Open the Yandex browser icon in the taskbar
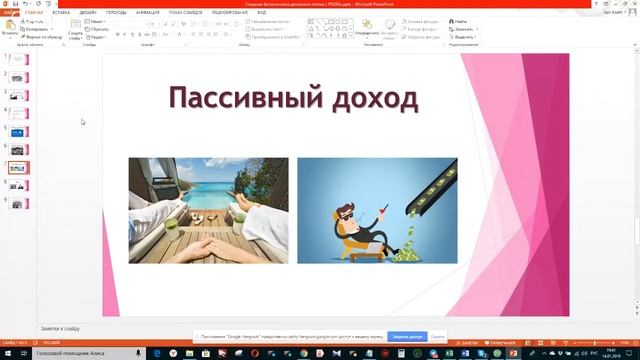 (x=173, y=353)
